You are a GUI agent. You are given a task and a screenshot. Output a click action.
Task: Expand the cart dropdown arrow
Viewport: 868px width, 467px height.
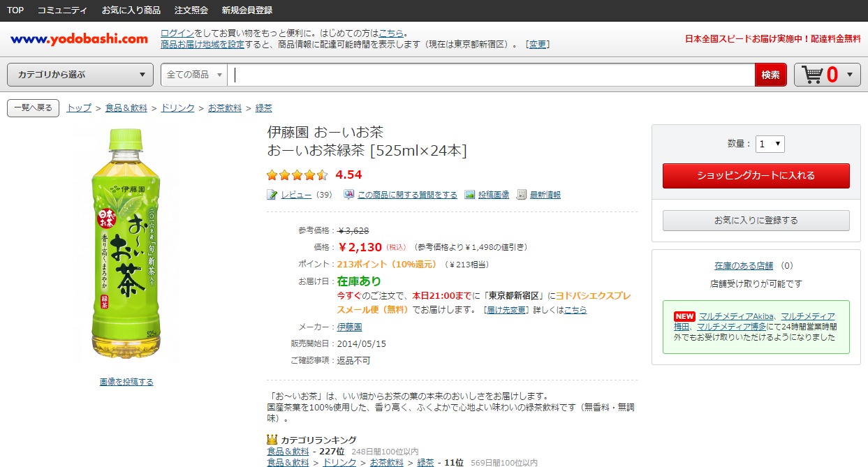pos(849,75)
